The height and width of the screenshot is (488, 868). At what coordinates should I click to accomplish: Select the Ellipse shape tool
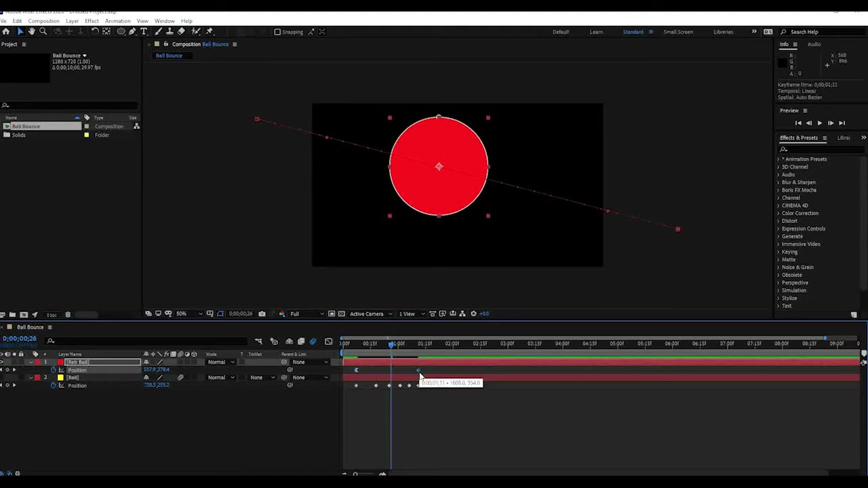(x=121, y=31)
